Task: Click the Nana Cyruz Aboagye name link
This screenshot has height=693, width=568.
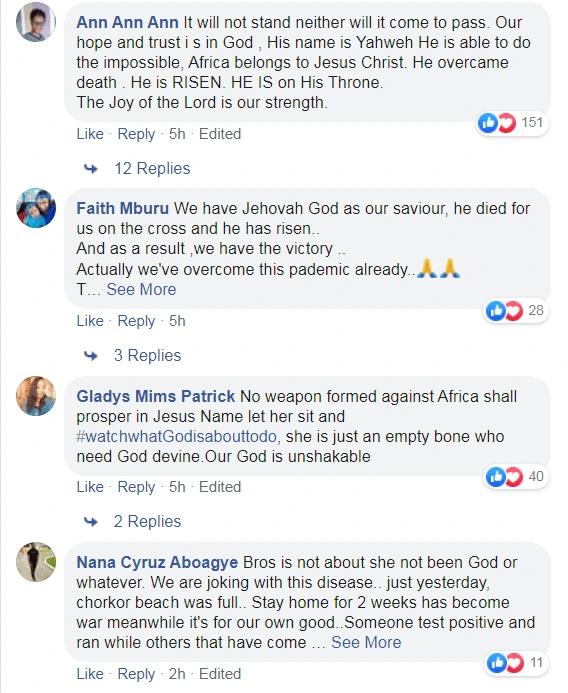Action: coord(157,563)
